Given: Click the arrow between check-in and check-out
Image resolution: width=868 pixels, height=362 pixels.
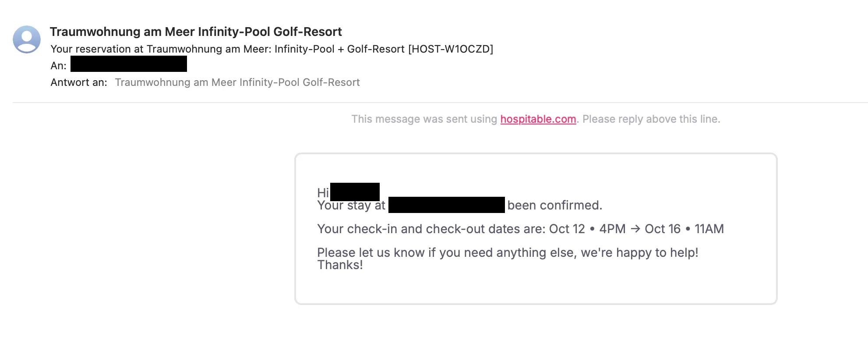Looking at the screenshot, I should [x=635, y=229].
